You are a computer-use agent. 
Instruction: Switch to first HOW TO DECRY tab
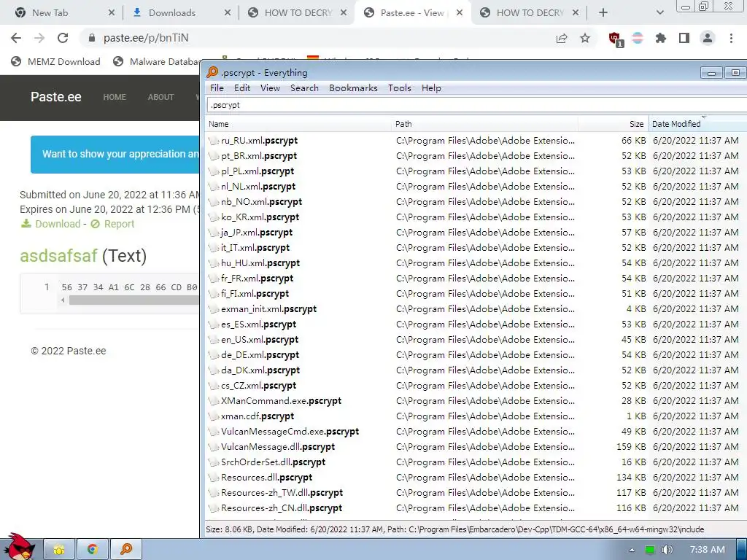[x=298, y=13]
